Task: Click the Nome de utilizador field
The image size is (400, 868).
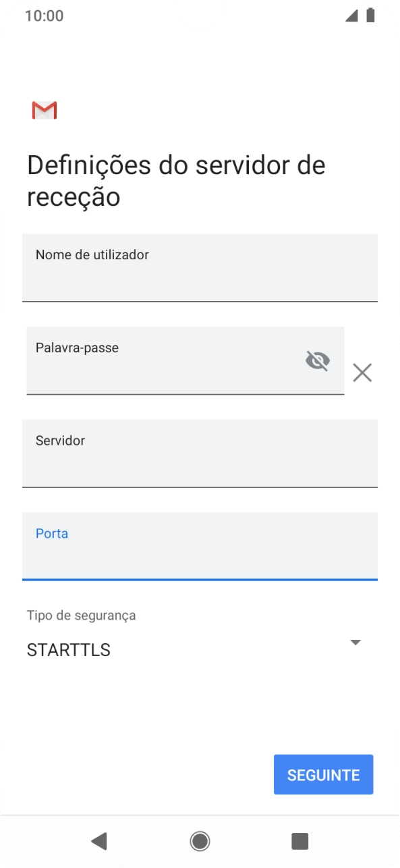Action: pyautogui.click(x=200, y=267)
